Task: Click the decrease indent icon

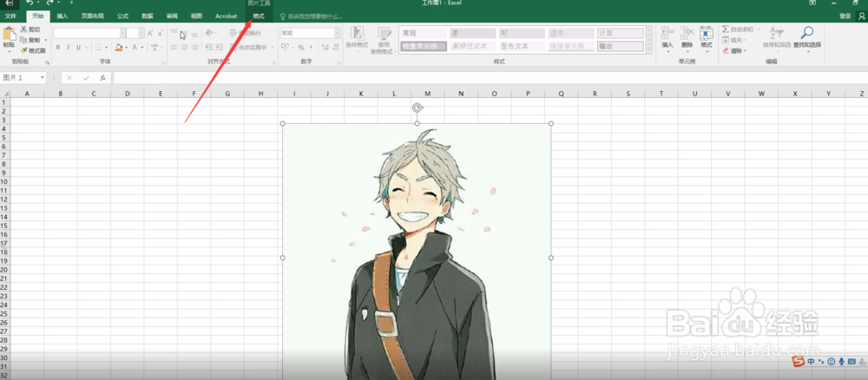Action: (x=208, y=48)
